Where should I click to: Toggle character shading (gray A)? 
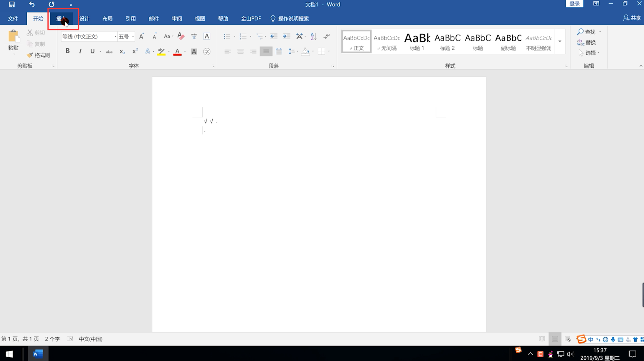point(194,51)
